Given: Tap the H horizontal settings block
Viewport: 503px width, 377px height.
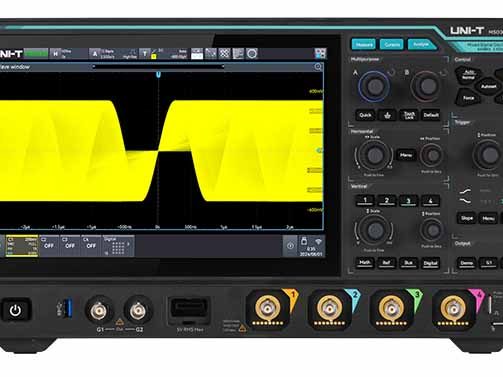Looking at the screenshot, I should pos(68,54).
